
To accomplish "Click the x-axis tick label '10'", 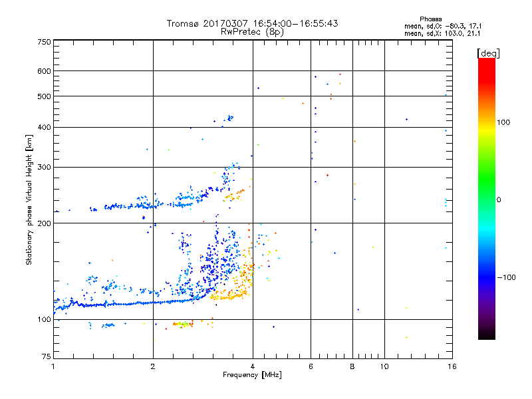I will click(384, 366).
